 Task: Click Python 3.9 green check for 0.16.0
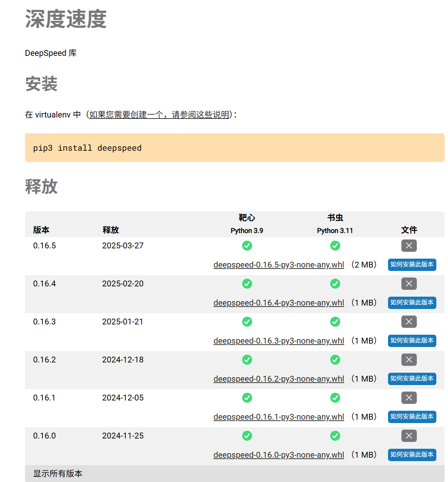pyautogui.click(x=247, y=436)
